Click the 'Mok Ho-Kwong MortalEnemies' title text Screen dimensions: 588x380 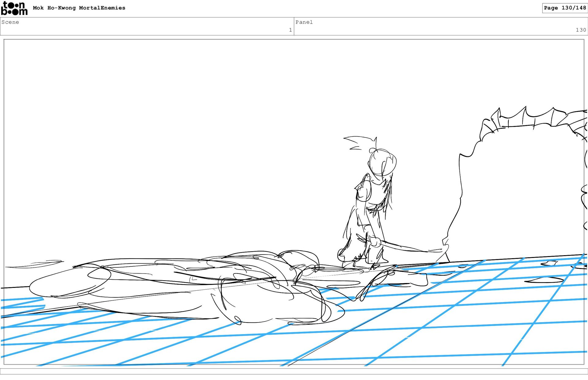click(x=79, y=8)
